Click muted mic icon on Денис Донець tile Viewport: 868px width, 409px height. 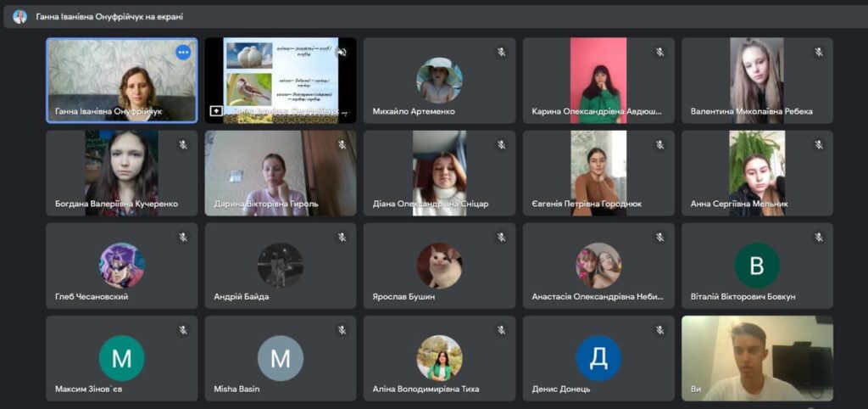click(x=659, y=330)
